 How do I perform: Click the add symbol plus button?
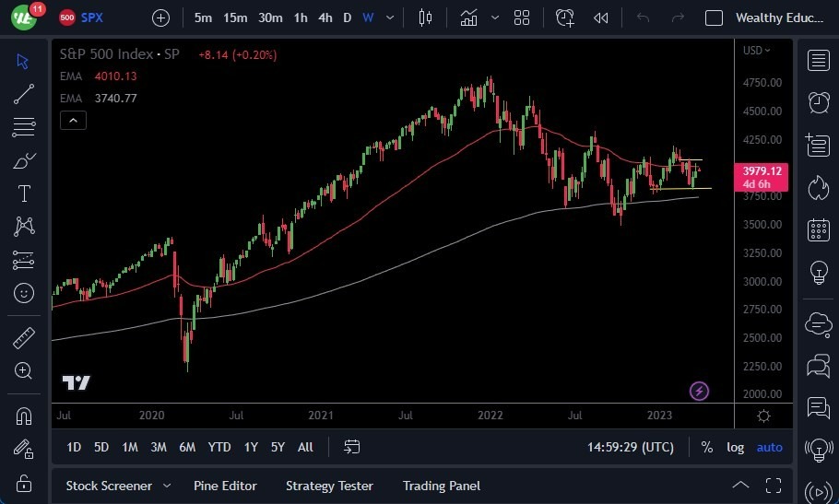point(160,18)
